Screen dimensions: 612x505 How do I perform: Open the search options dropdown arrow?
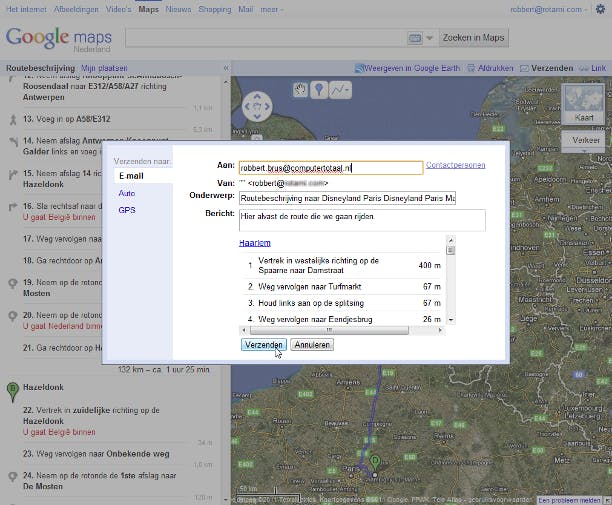click(430, 38)
